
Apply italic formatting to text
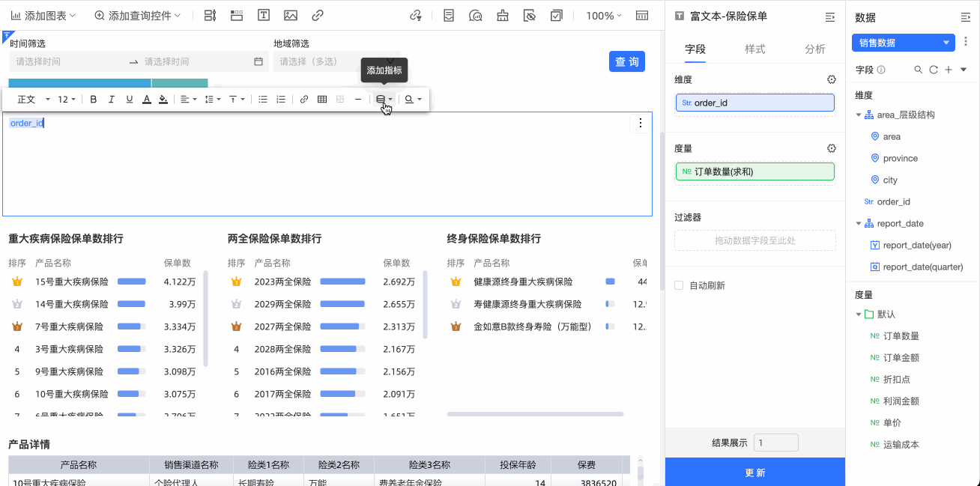(112, 99)
